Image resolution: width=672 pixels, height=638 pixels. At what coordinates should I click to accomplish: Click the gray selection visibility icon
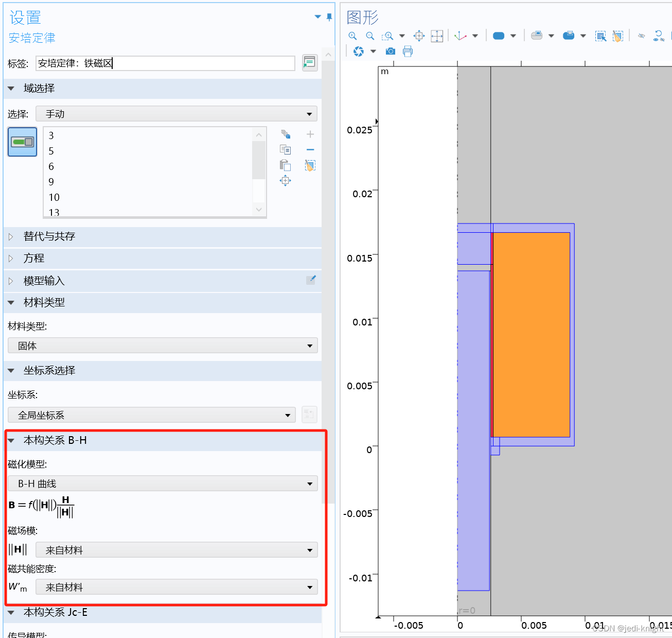point(537,36)
